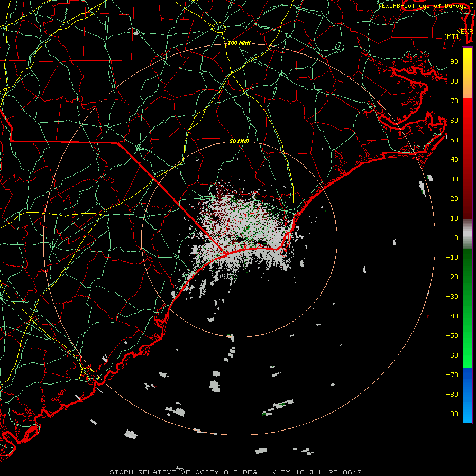476x476 pixels.
Task: Click the -20 value on the velocity scale
Action: (x=452, y=277)
